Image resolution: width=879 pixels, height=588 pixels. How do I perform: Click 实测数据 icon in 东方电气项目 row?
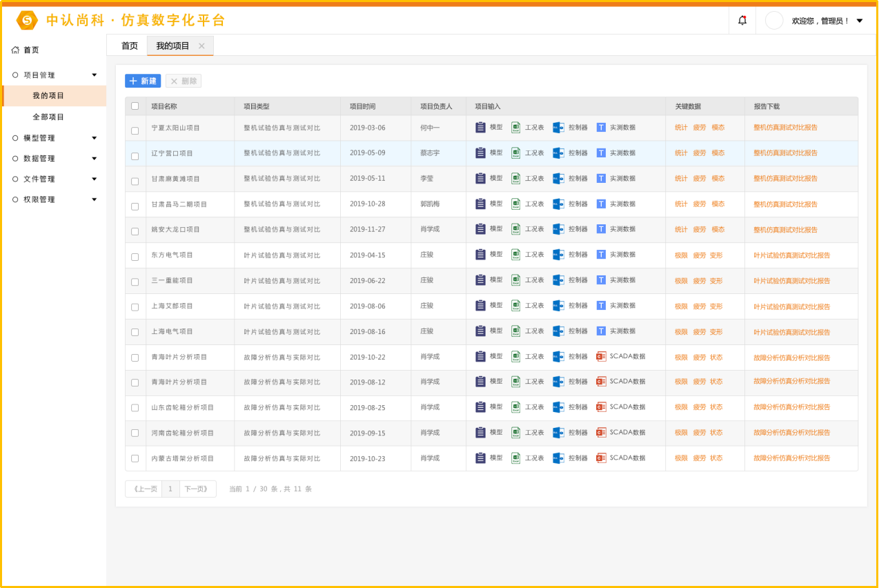601,255
